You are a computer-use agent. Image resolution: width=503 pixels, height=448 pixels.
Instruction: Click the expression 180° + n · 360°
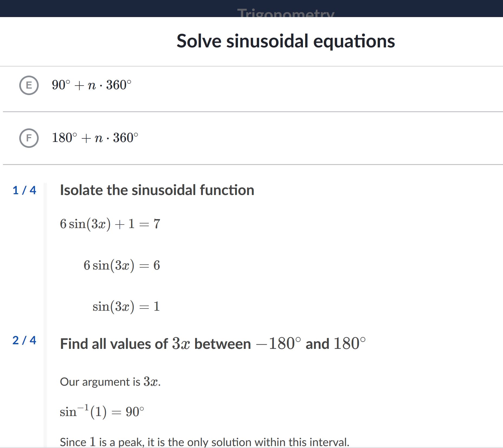(x=95, y=138)
